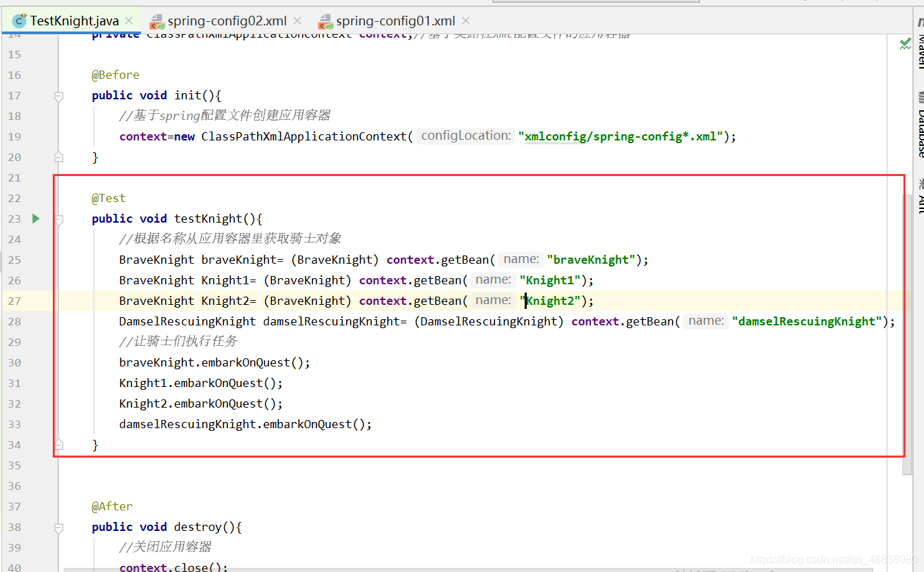This screenshot has width=924, height=572.
Task: Click comment 让骑士们执行任务
Action: coord(179,341)
